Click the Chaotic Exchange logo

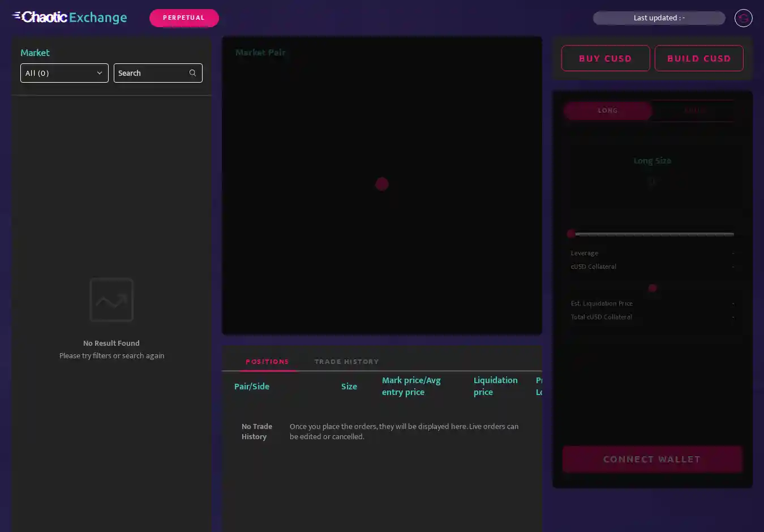point(70,18)
